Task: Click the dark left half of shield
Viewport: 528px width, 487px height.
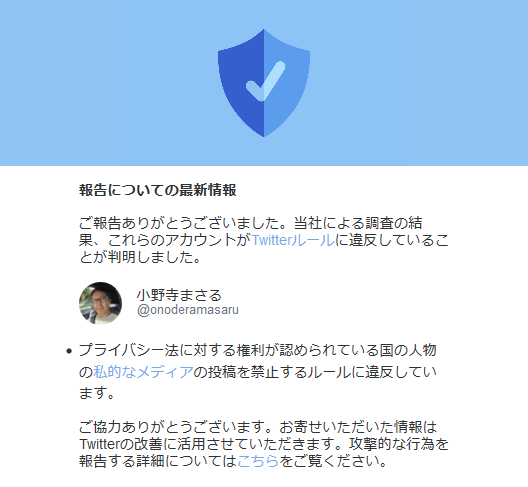Action: [241, 83]
